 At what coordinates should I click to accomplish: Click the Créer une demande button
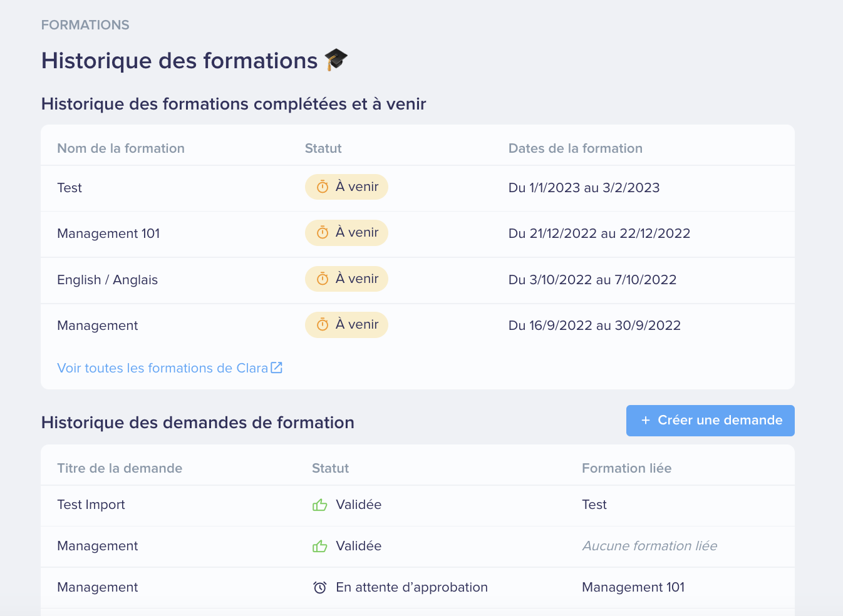pos(710,421)
